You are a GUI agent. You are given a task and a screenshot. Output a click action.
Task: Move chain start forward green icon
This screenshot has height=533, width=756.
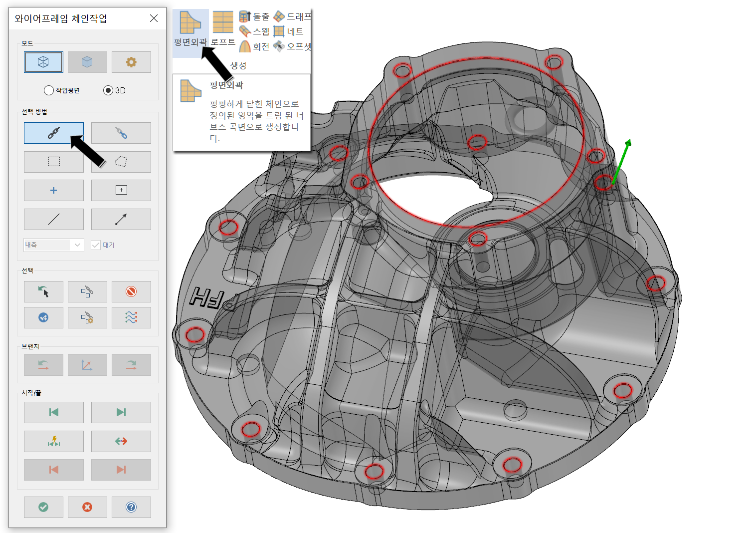click(x=121, y=412)
